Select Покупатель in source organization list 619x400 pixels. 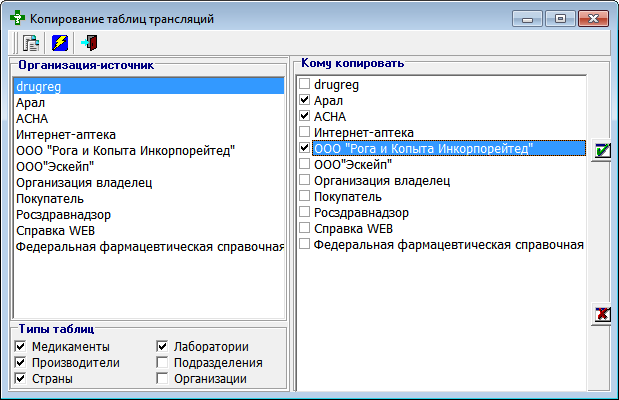pos(149,199)
